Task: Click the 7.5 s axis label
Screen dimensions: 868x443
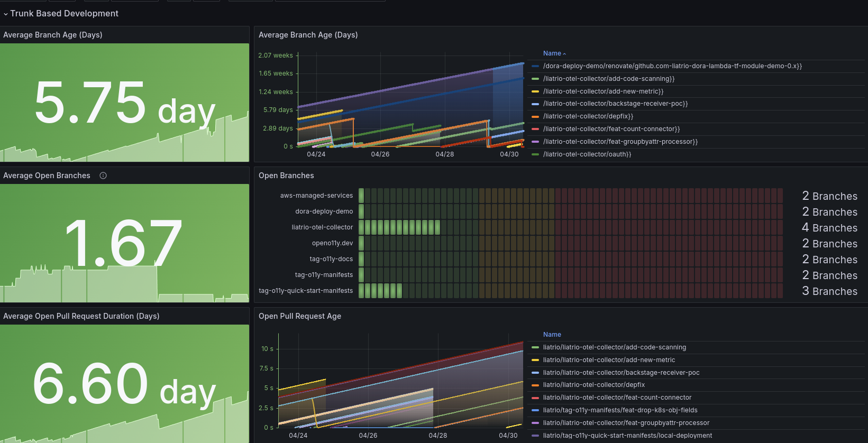Action: pyautogui.click(x=267, y=368)
